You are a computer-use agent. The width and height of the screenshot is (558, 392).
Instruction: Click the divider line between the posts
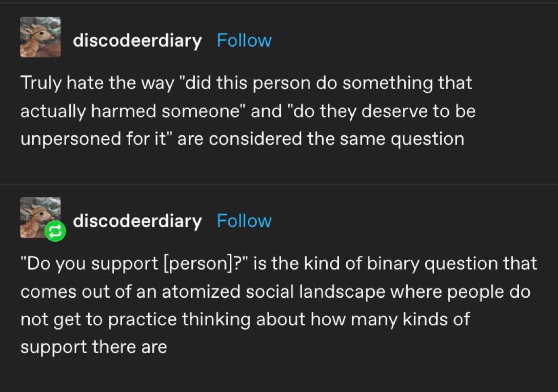(279, 184)
